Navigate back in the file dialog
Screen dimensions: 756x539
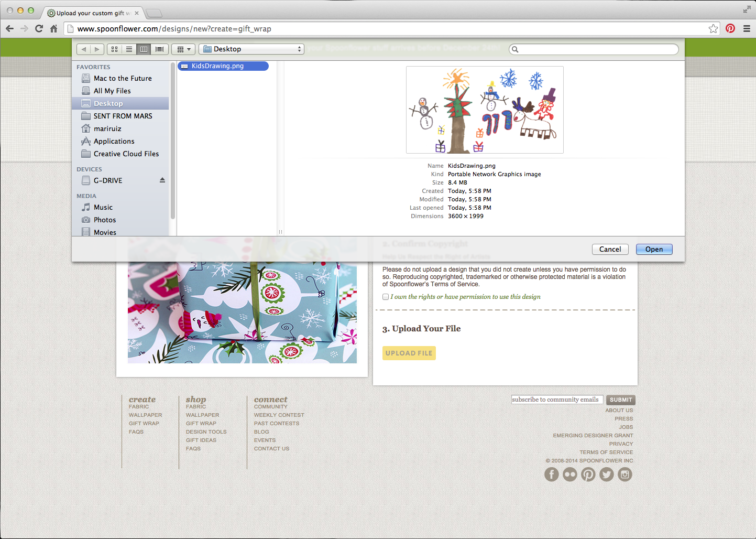click(84, 49)
